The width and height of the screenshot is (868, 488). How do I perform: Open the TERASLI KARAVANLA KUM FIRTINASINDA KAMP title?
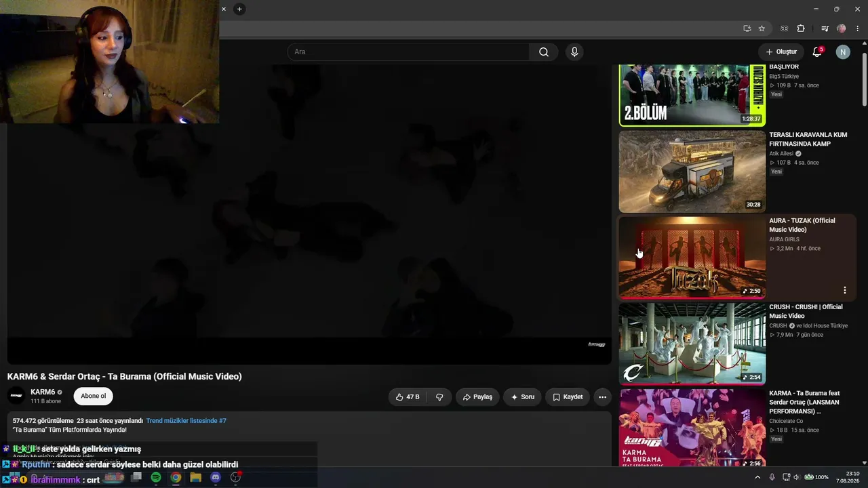tap(808, 140)
